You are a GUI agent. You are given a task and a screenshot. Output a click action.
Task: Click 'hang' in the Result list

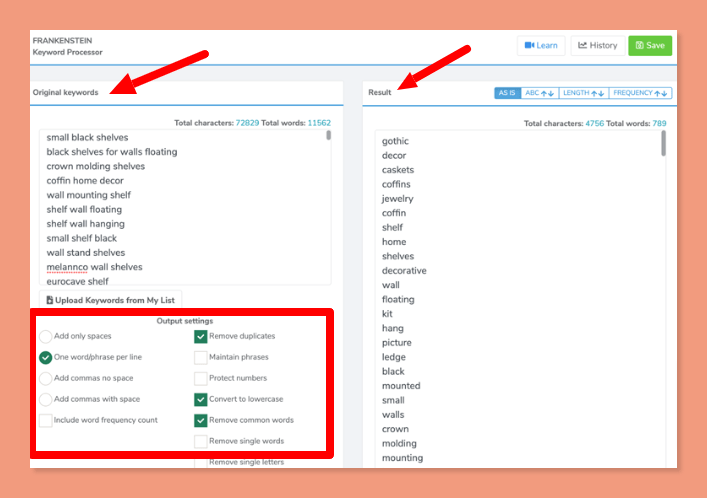393,328
